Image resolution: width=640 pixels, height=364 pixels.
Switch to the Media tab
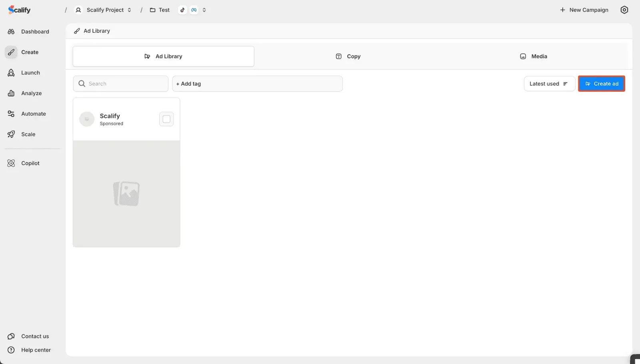(533, 56)
